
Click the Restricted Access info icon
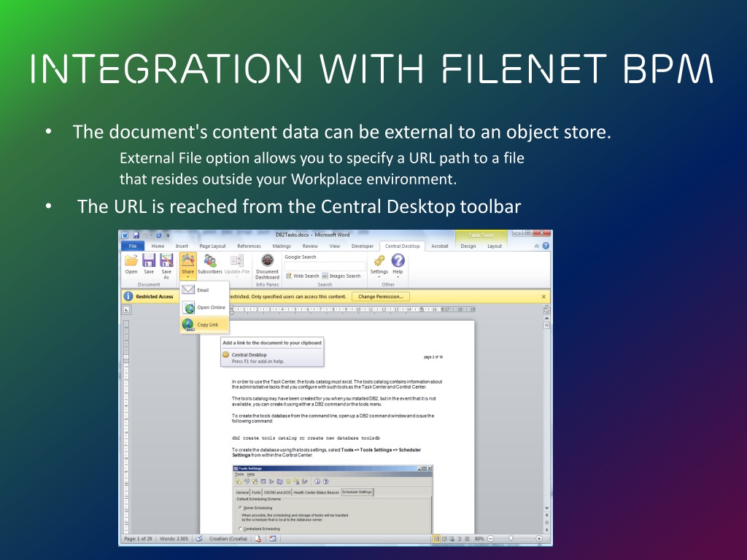(128, 296)
